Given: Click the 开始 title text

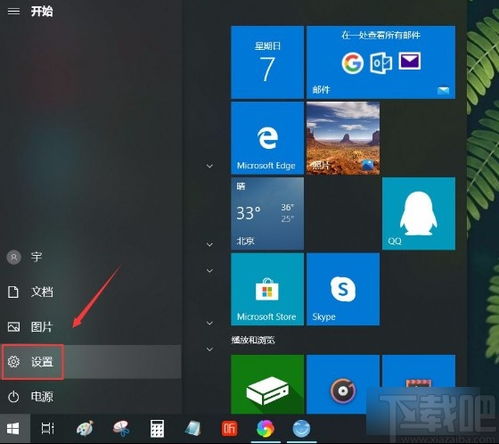Looking at the screenshot, I should tap(42, 11).
